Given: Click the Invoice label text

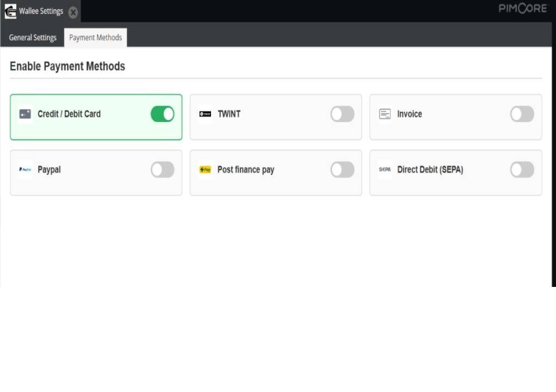Looking at the screenshot, I should (x=409, y=114).
